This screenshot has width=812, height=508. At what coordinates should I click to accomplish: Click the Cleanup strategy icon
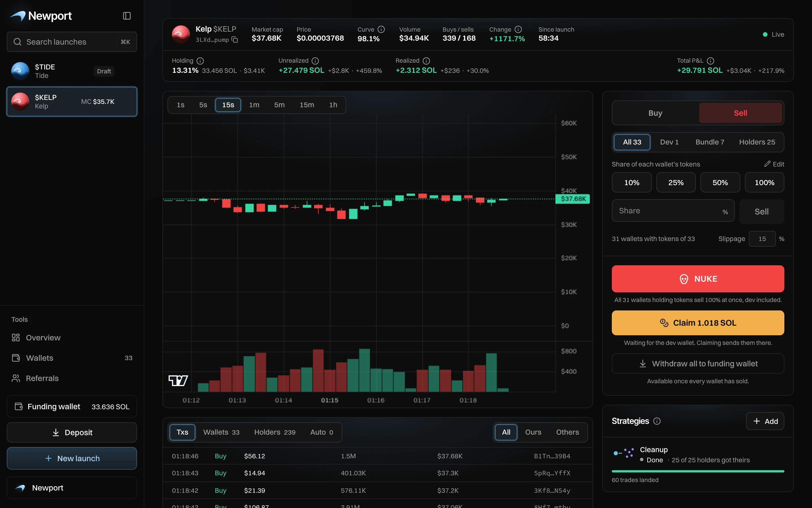[623, 453]
